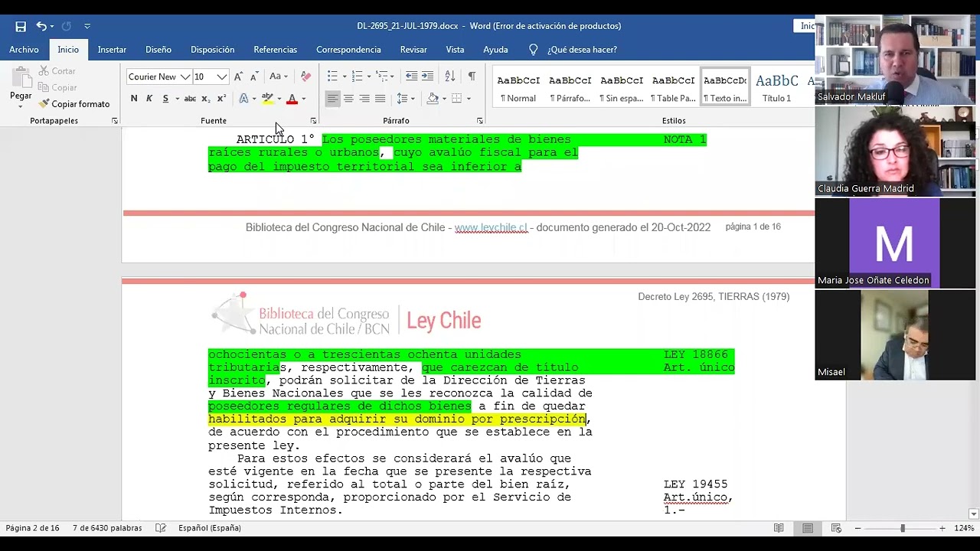This screenshot has height=551, width=980.
Task: Switch to the Vista tab
Action: point(455,50)
